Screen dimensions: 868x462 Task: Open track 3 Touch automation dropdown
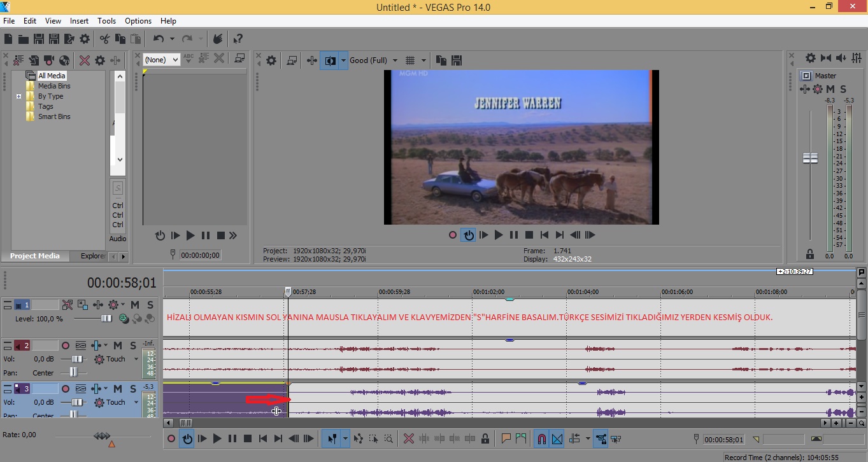(x=136, y=402)
